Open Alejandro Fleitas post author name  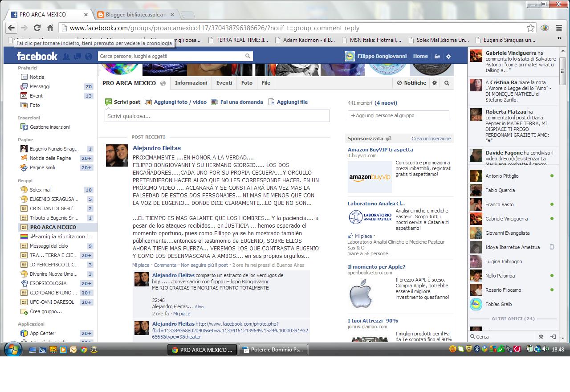point(157,148)
